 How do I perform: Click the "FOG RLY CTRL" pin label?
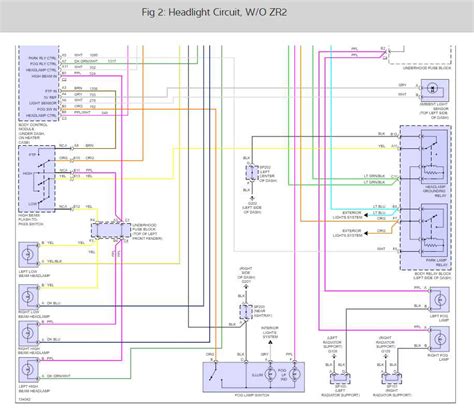(43, 64)
